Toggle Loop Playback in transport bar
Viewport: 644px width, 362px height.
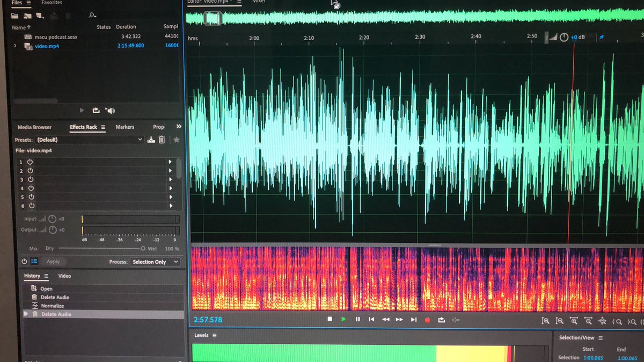click(441, 320)
